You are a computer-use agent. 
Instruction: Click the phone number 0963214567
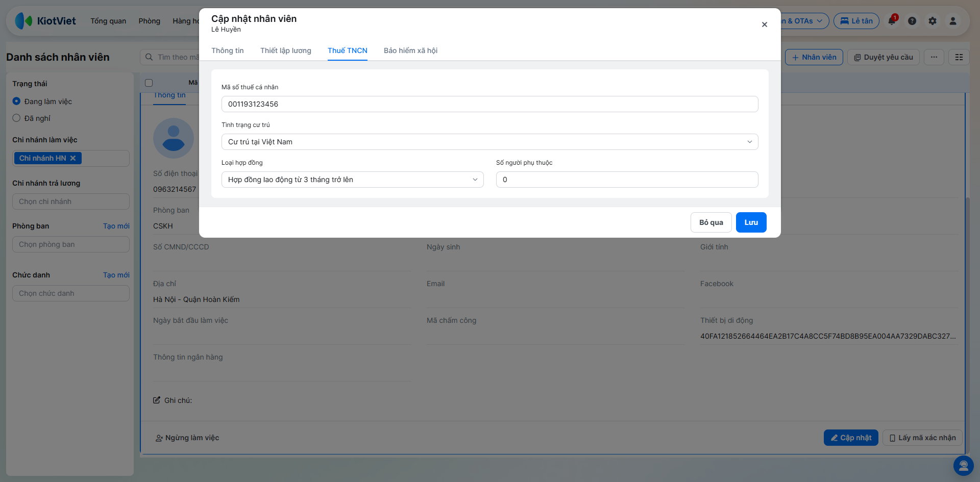175,189
